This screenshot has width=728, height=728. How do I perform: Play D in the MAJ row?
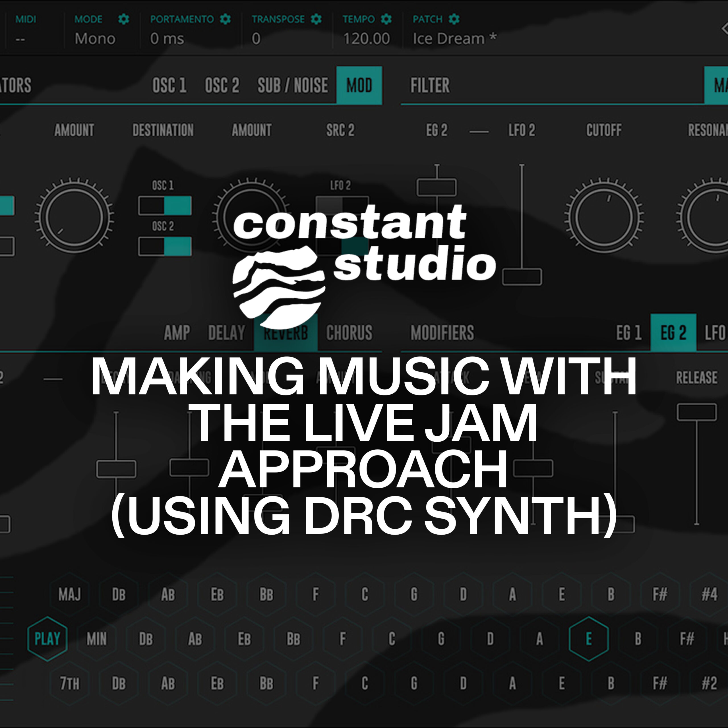click(463, 595)
